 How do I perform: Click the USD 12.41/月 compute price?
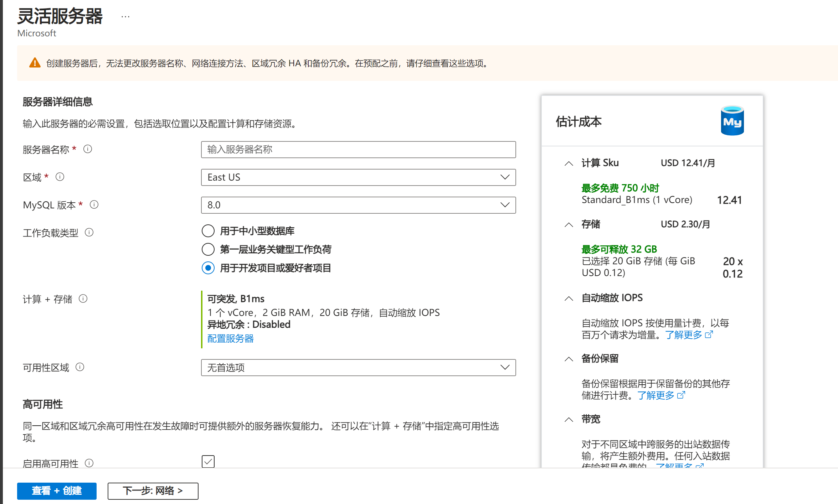coord(688,163)
